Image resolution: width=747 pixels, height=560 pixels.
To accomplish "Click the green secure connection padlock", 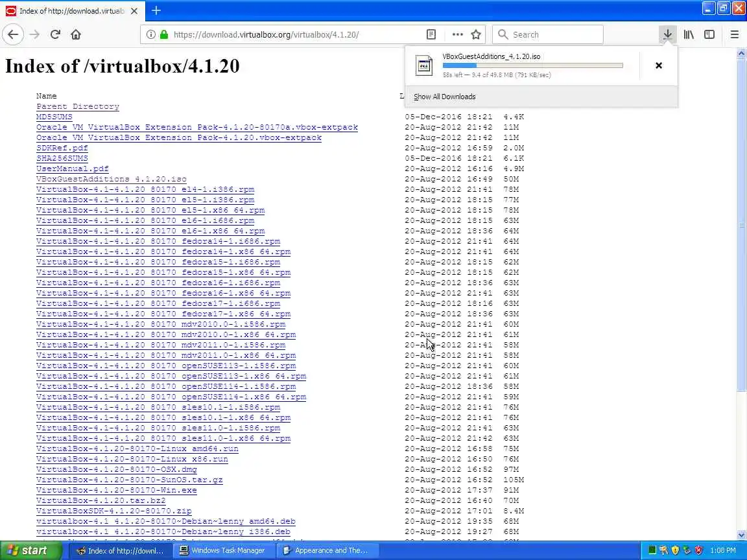I will 164,34.
